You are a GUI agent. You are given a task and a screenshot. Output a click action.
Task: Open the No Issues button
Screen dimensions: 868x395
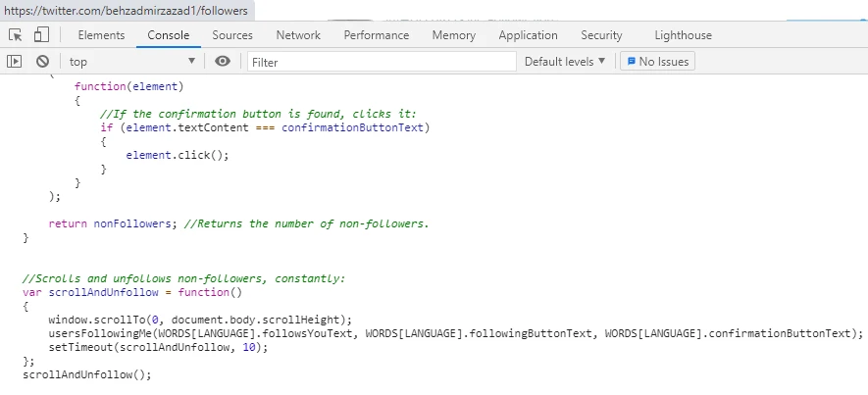click(x=657, y=61)
